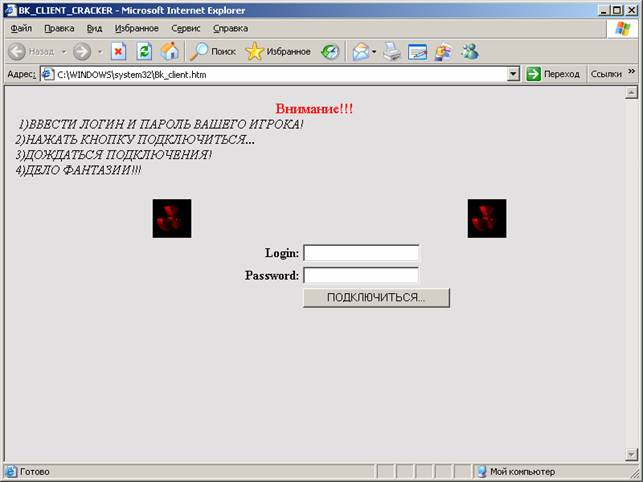Image resolution: width=643 pixels, height=482 pixels.
Task: Click the Print toolbar icon
Action: [x=392, y=51]
